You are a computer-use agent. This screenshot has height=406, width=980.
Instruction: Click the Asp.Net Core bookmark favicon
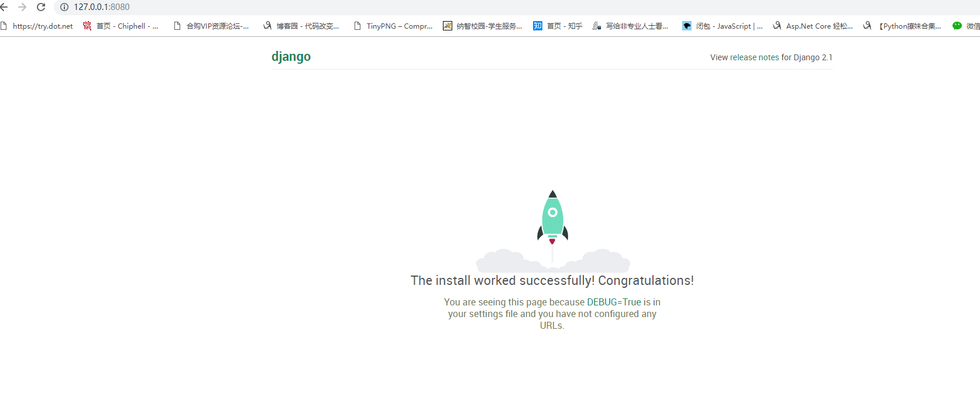(x=777, y=26)
